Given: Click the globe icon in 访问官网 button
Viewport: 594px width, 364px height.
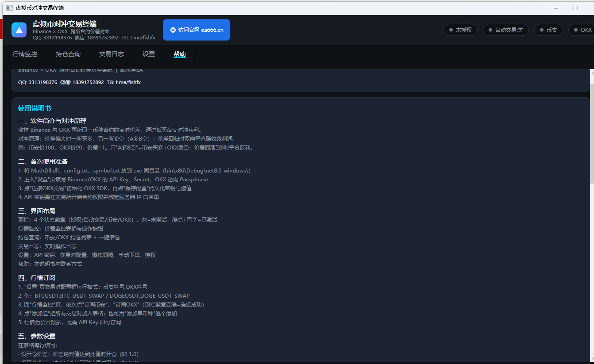Looking at the screenshot, I should tap(173, 30).
